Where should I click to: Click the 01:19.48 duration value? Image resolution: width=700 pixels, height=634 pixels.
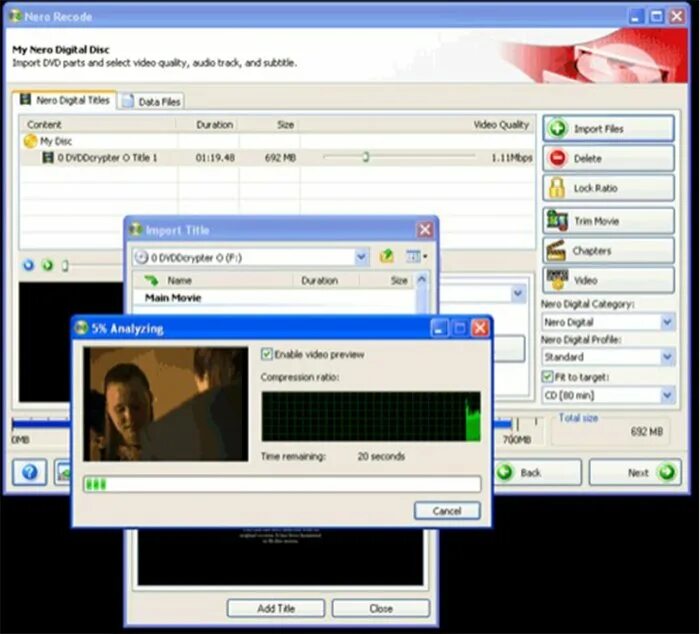[x=215, y=158]
